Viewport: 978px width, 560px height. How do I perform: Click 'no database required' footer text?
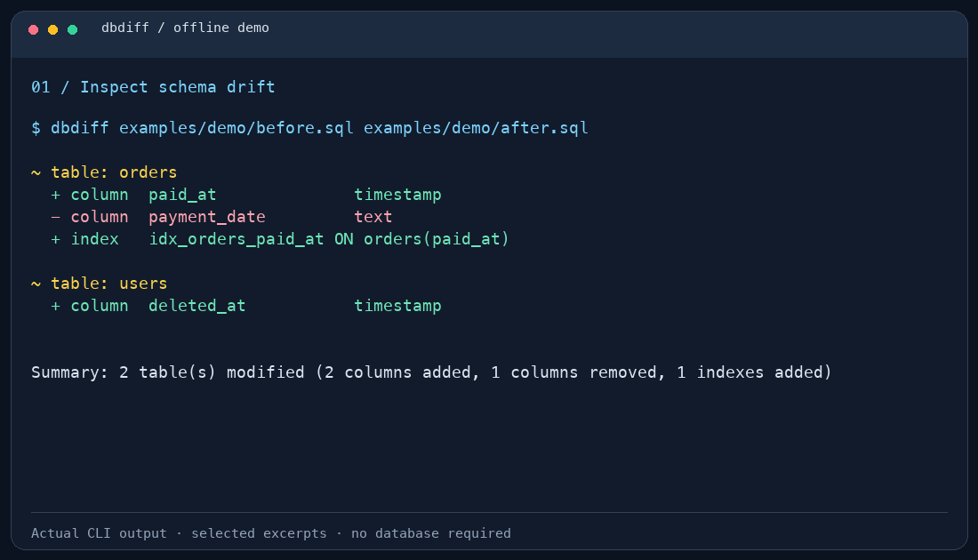[431, 533]
